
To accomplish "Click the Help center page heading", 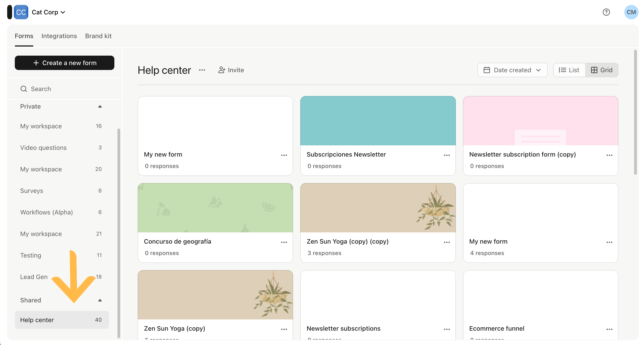I will pos(164,70).
